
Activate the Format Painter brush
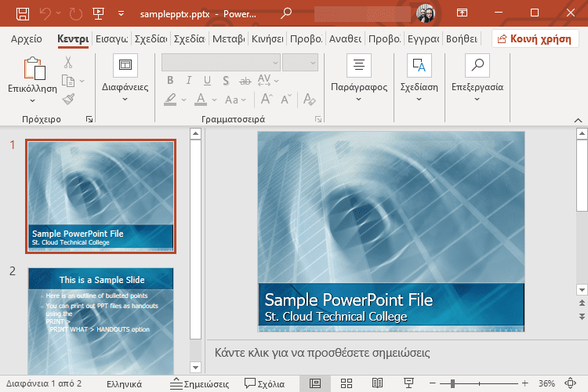click(x=68, y=99)
